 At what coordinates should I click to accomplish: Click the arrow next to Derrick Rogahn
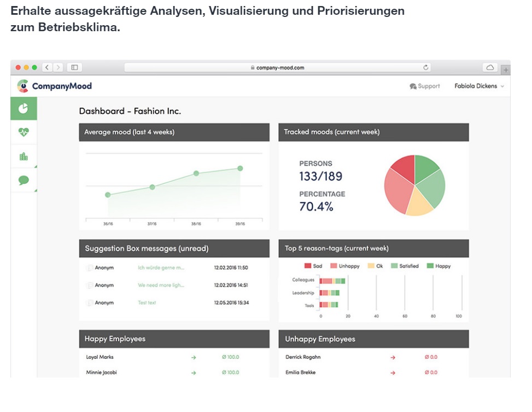coord(393,357)
